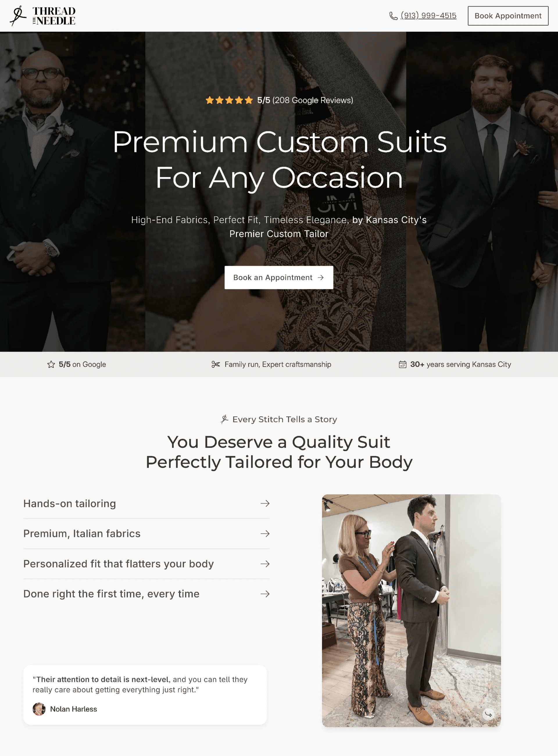
Task: Click the 208 Google Reviews text
Action: point(312,100)
